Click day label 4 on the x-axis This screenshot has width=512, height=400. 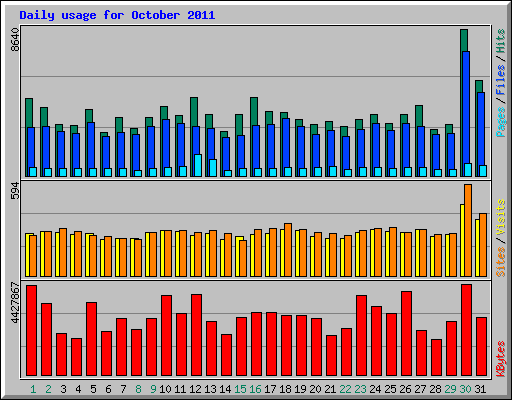78,389
